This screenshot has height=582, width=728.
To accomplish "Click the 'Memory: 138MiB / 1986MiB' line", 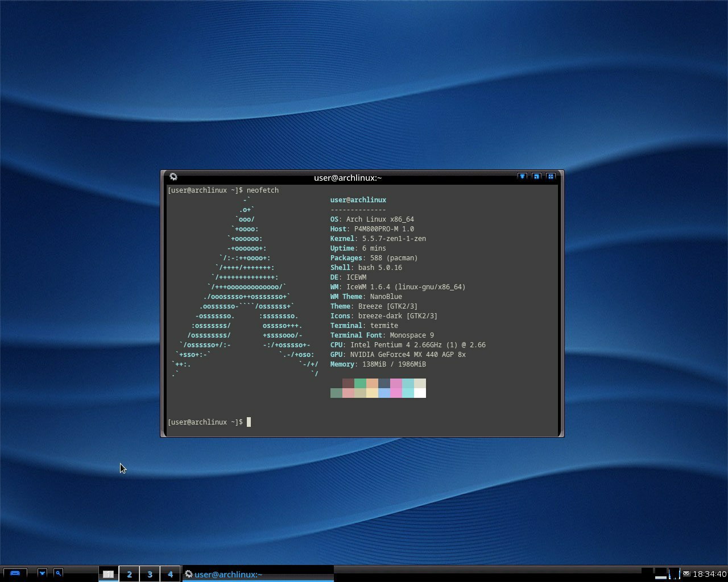I will (x=378, y=364).
